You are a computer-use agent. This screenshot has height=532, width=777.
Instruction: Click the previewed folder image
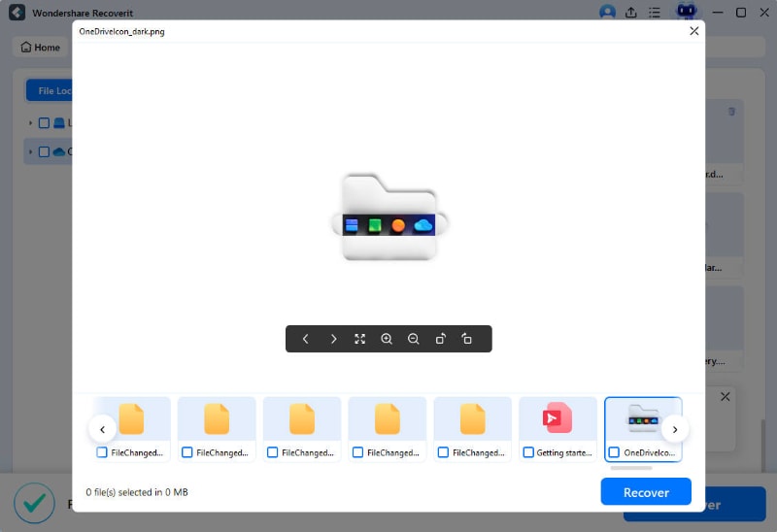[x=389, y=217]
